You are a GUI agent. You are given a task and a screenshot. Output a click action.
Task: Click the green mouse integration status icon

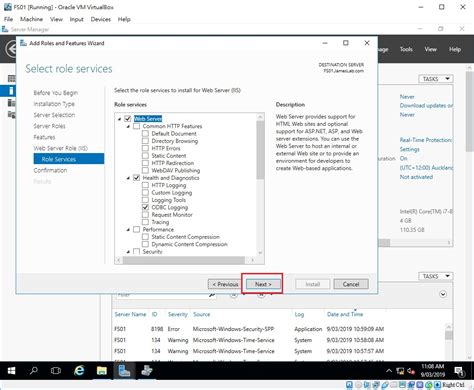click(x=429, y=385)
